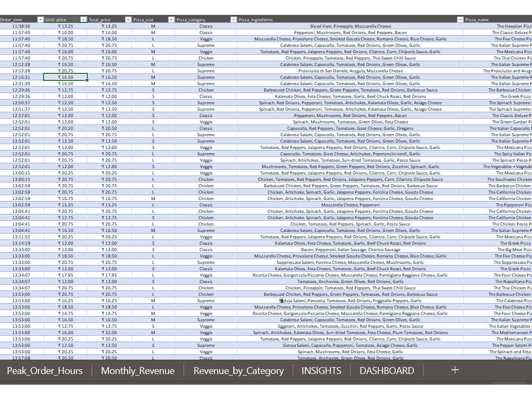
Task: Switch to the Monthly_Revenue sheet tab
Action: [x=138, y=370]
